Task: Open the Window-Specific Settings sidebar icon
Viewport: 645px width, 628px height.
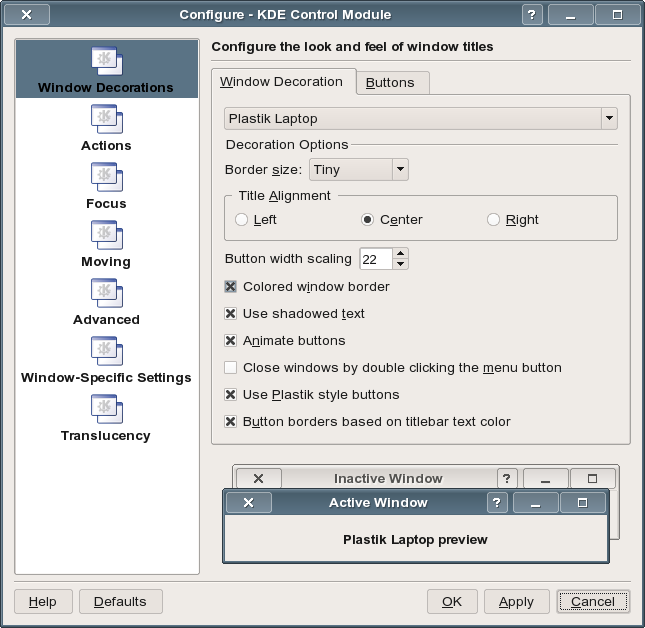Action: click(107, 351)
